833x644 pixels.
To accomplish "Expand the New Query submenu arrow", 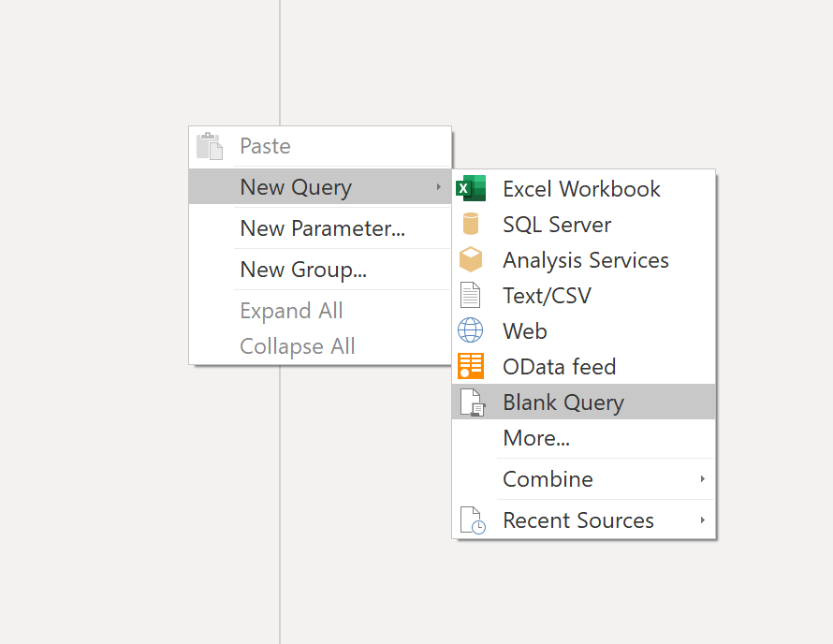I will 438,186.
